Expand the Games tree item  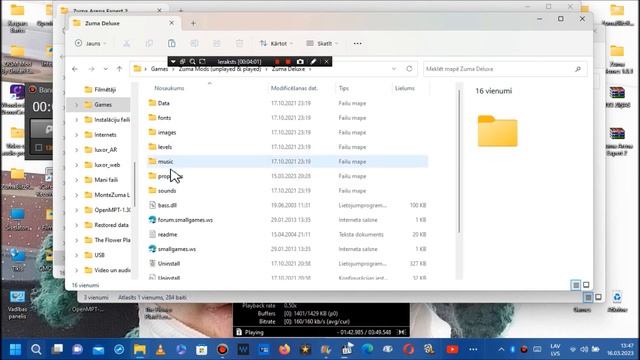[76, 105]
